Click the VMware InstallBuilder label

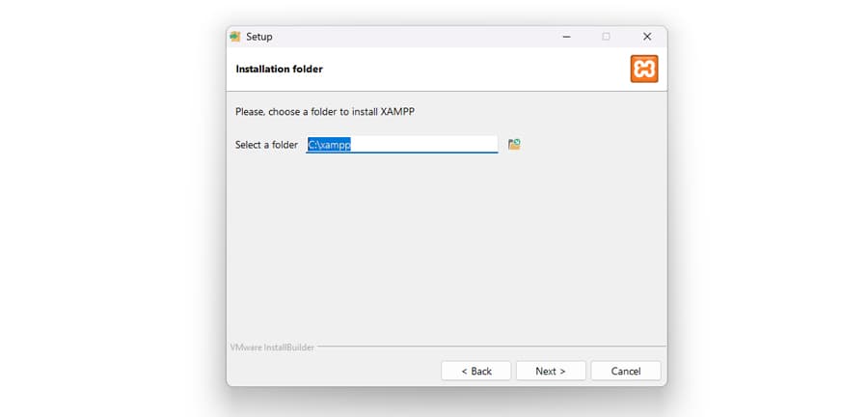pos(272,347)
